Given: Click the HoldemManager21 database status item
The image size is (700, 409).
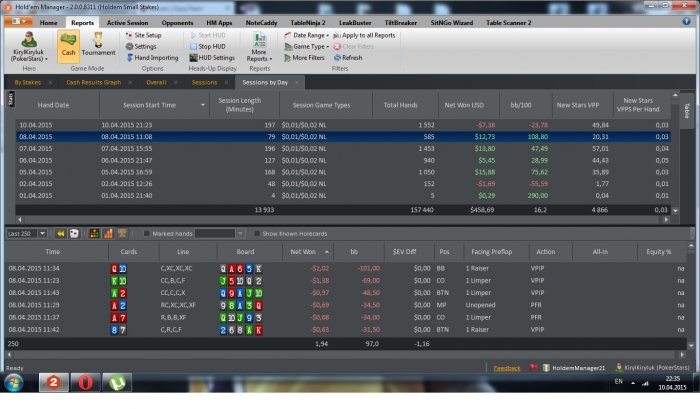Looking at the screenshot, I should tap(574, 368).
